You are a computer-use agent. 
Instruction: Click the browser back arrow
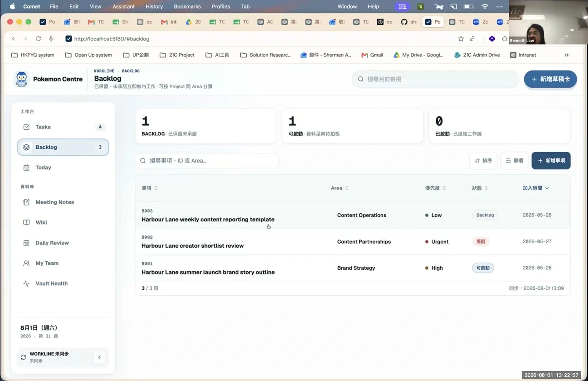[x=13, y=39]
